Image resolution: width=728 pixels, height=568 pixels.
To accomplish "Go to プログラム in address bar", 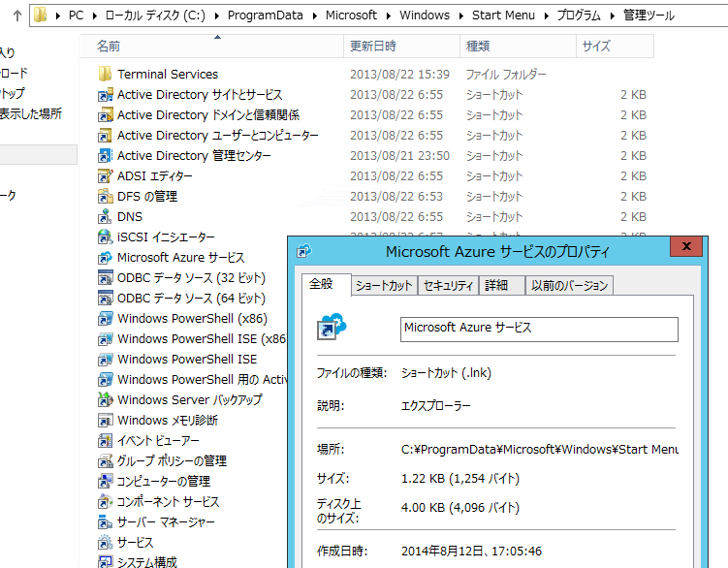I will tap(579, 16).
